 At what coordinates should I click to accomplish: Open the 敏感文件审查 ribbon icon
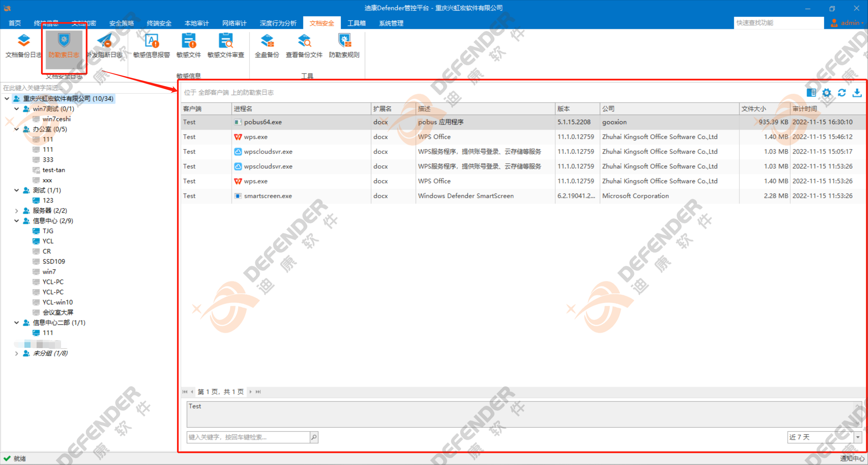coord(226,46)
